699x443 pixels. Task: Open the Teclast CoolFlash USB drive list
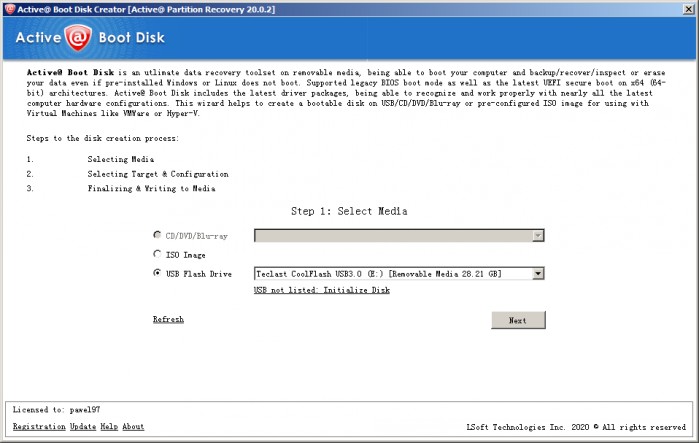pyautogui.click(x=399, y=274)
